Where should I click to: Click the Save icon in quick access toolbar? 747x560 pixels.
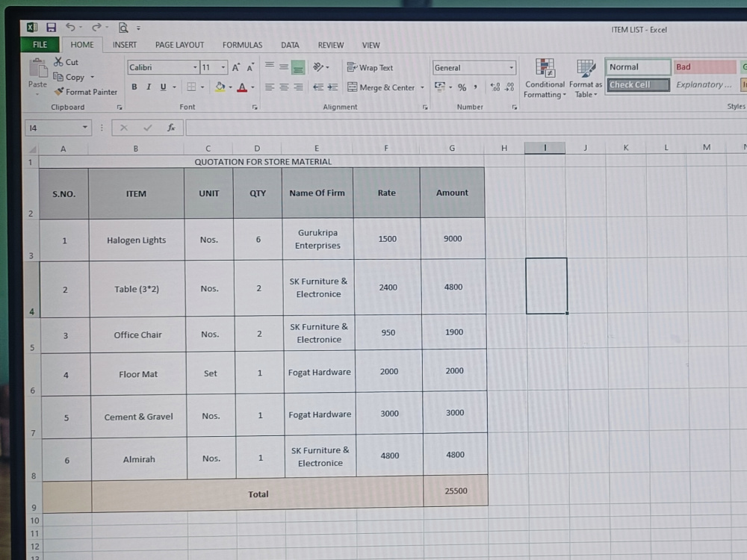tap(51, 28)
